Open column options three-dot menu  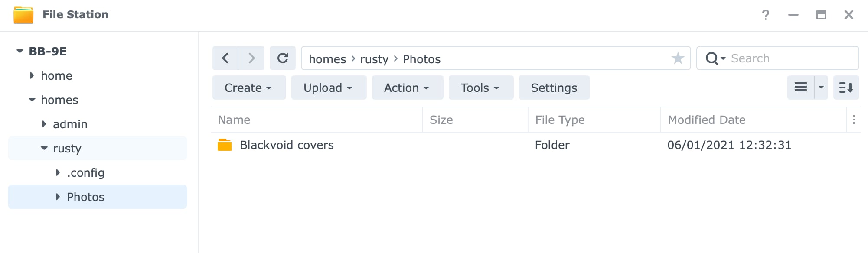[x=854, y=120]
